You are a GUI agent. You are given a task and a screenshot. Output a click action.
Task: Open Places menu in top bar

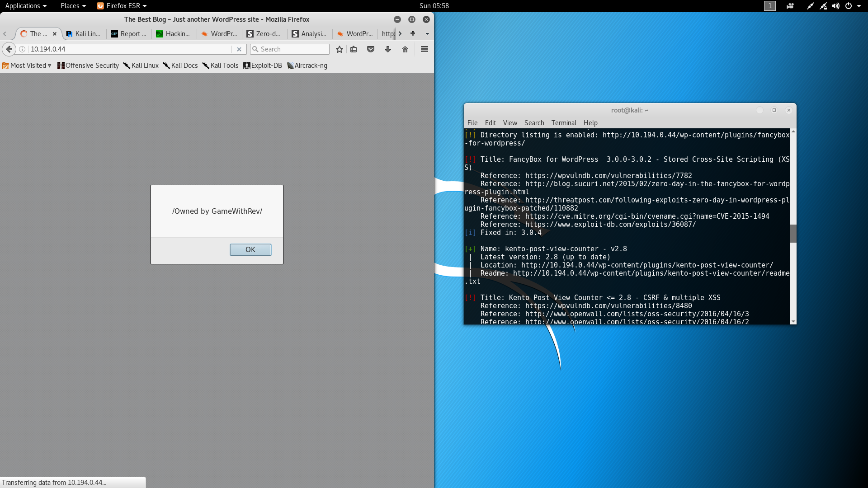(73, 6)
